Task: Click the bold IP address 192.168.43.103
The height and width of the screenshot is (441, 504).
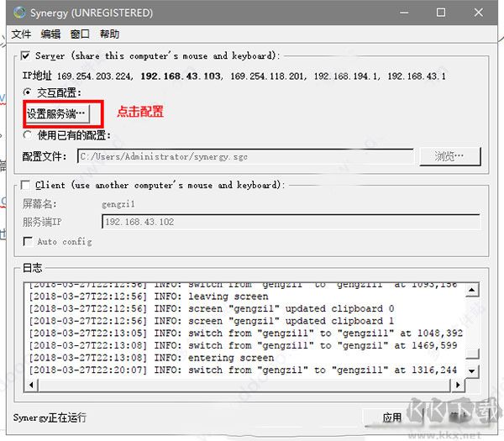Action: click(x=181, y=76)
